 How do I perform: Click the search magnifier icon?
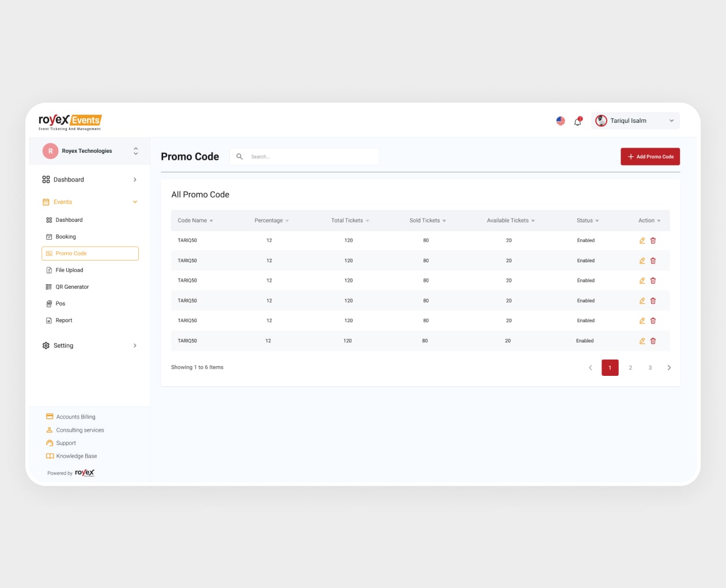240,157
